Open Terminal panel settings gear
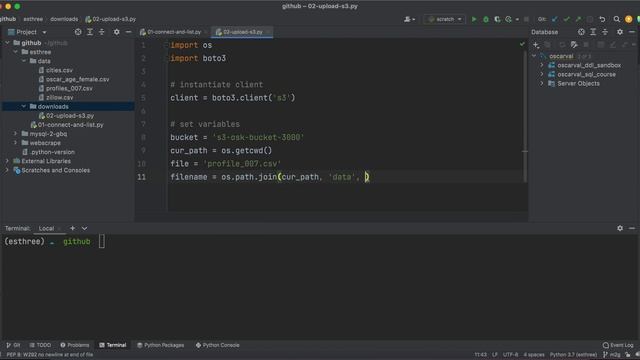 (x=620, y=228)
